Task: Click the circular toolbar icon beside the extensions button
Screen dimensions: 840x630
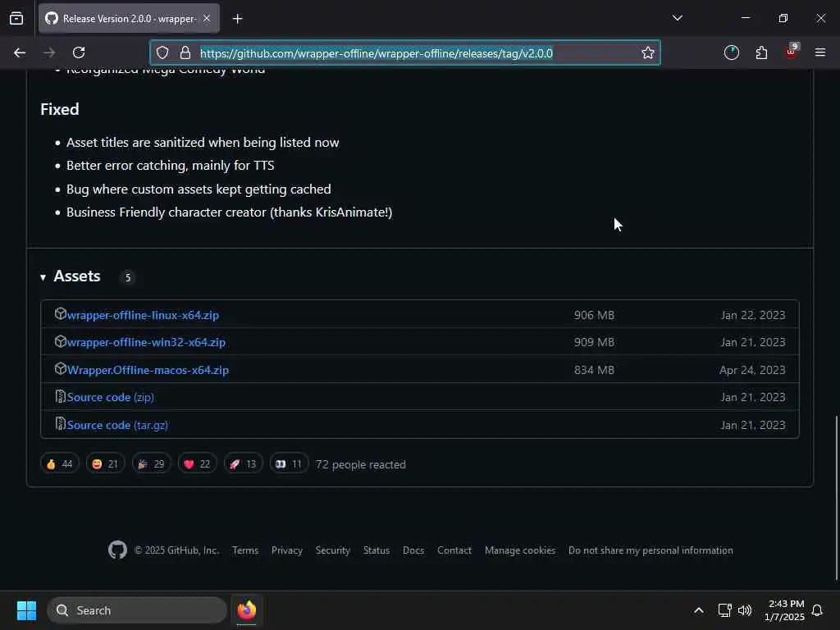Action: (x=731, y=52)
